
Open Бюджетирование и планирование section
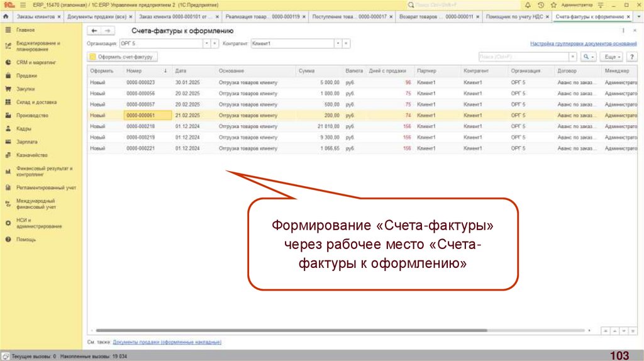click(38, 46)
